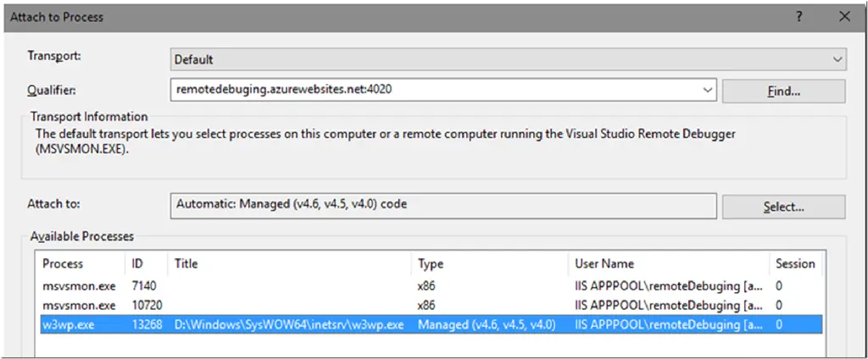Expand the Qualifier dropdown arrow
The width and height of the screenshot is (868, 359).
[x=707, y=90]
